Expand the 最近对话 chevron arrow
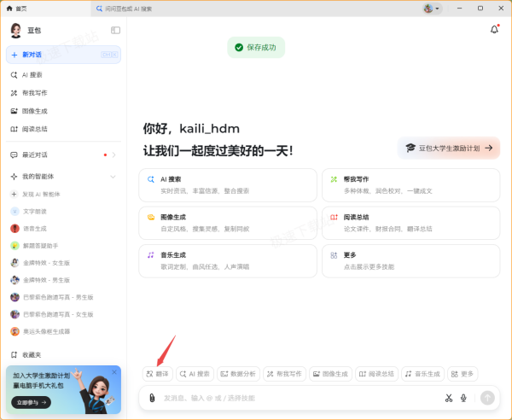 [113, 155]
